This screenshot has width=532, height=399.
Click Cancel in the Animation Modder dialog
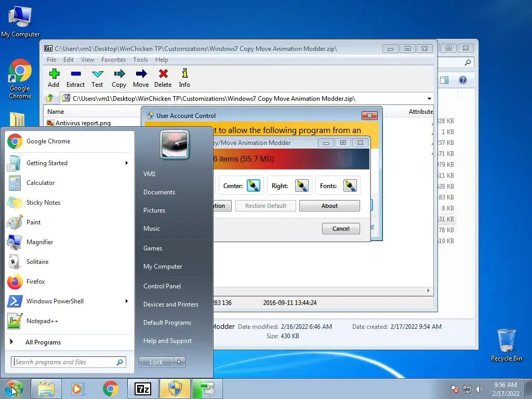pos(341,229)
